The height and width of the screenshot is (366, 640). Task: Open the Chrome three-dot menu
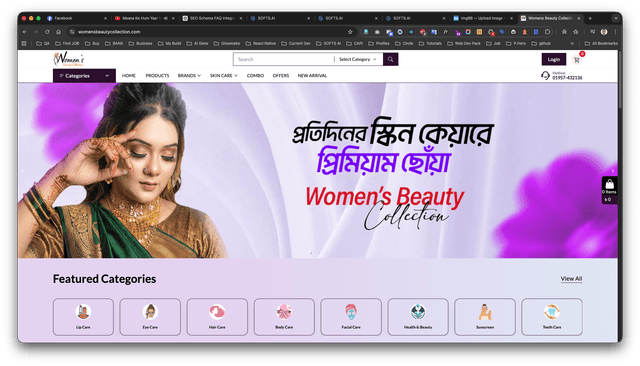click(x=616, y=32)
